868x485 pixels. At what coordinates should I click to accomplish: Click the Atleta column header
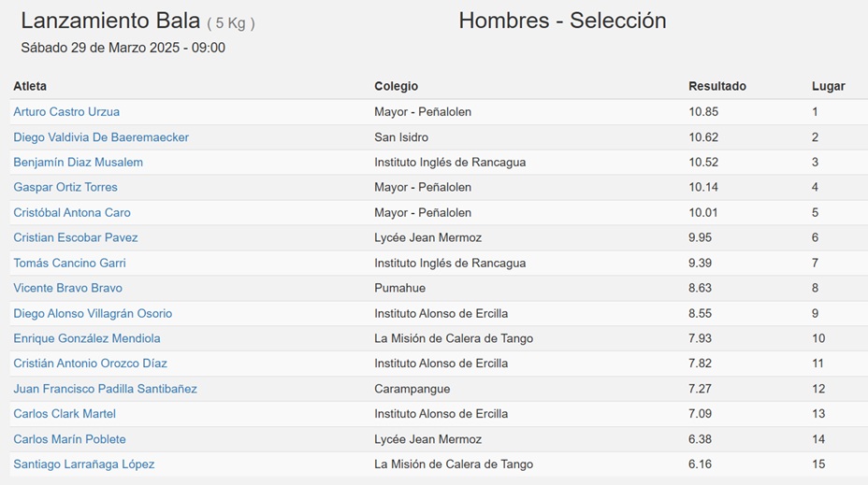click(30, 86)
